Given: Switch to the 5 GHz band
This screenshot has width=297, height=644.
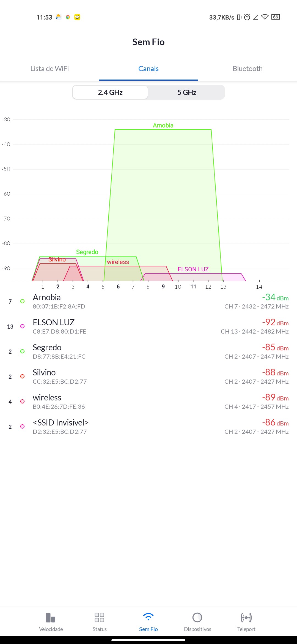Looking at the screenshot, I should point(187,92).
